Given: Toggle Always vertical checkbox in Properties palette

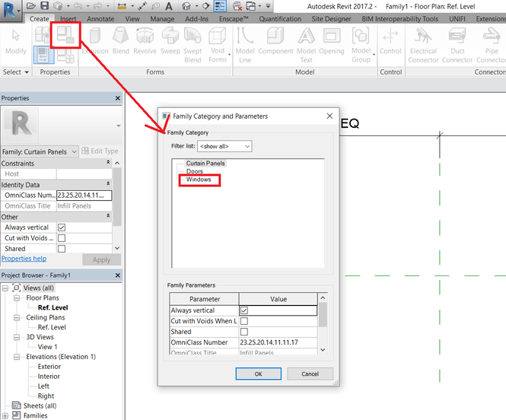Looking at the screenshot, I should pyautogui.click(x=62, y=228).
